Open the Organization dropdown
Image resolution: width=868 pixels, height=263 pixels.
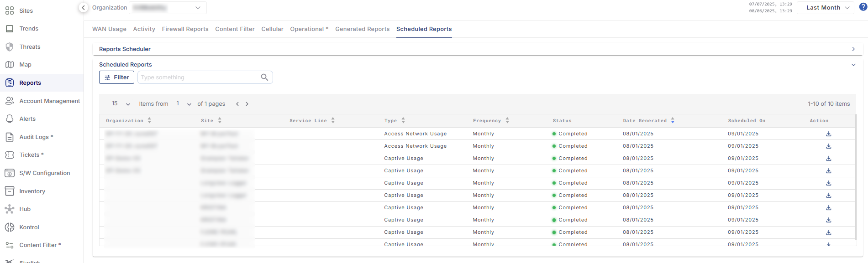point(168,8)
